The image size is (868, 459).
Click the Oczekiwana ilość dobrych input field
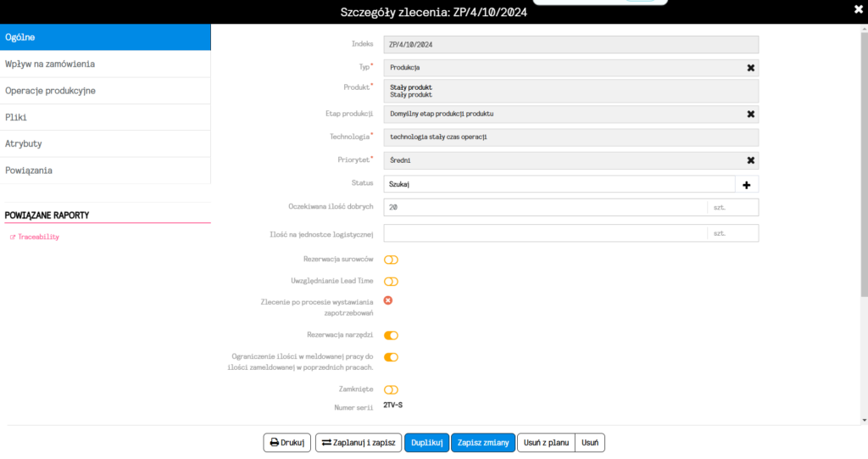pos(544,208)
